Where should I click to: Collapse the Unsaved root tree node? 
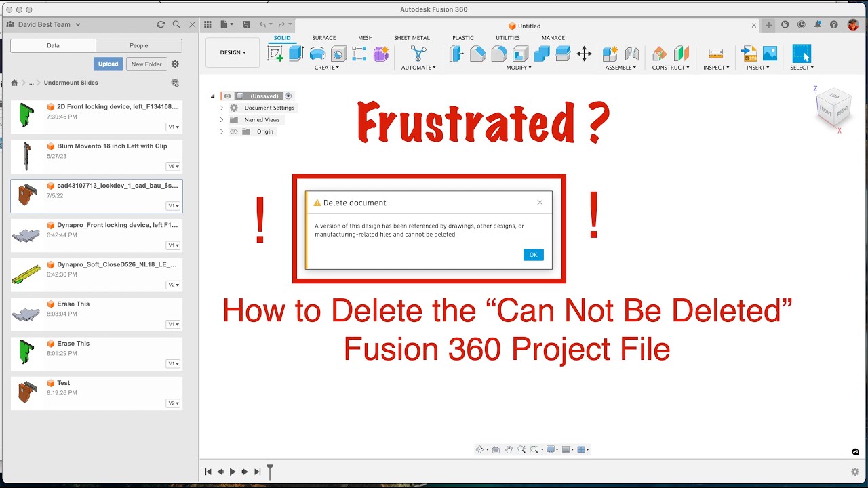(x=213, y=96)
